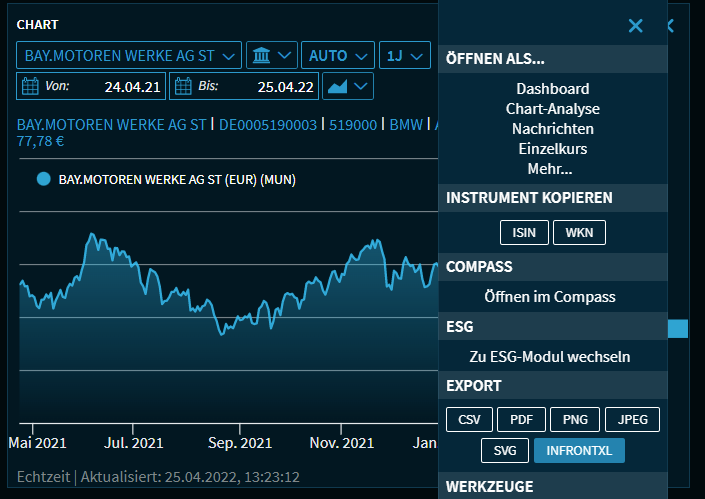Export the chart as PNG

(x=574, y=419)
